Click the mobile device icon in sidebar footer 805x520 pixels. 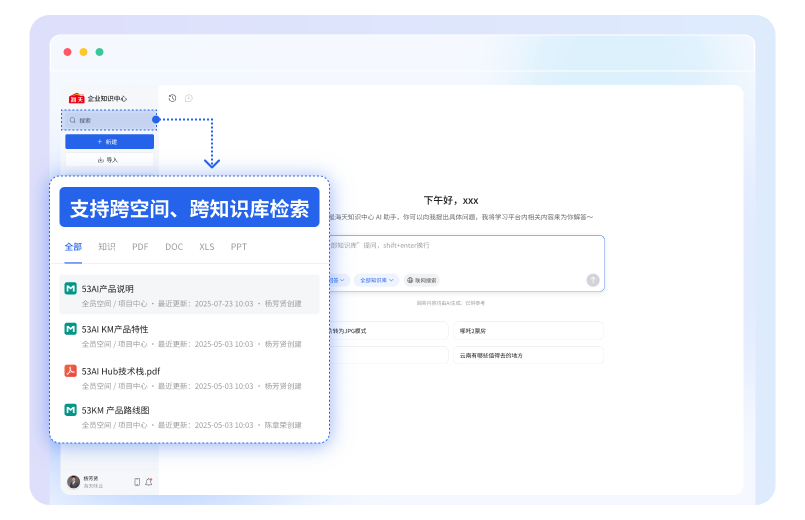(x=137, y=482)
